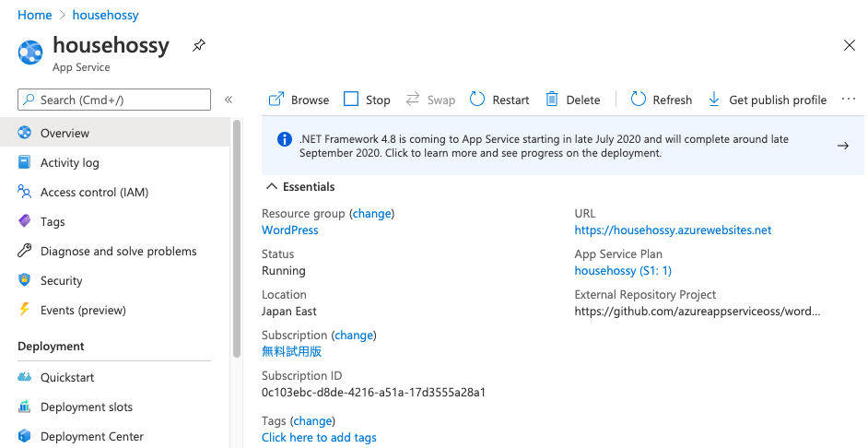Collapse the sidebar with the double chevron
This screenshot has width=868, height=448.
[x=229, y=100]
